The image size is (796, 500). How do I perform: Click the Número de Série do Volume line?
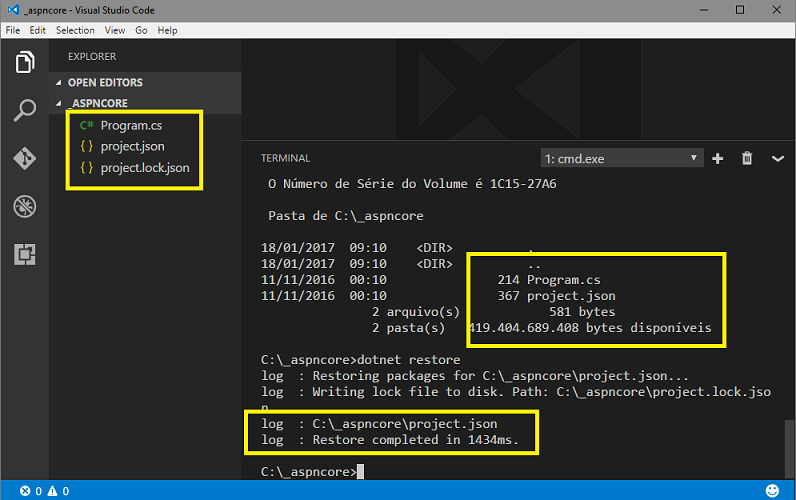[412, 184]
